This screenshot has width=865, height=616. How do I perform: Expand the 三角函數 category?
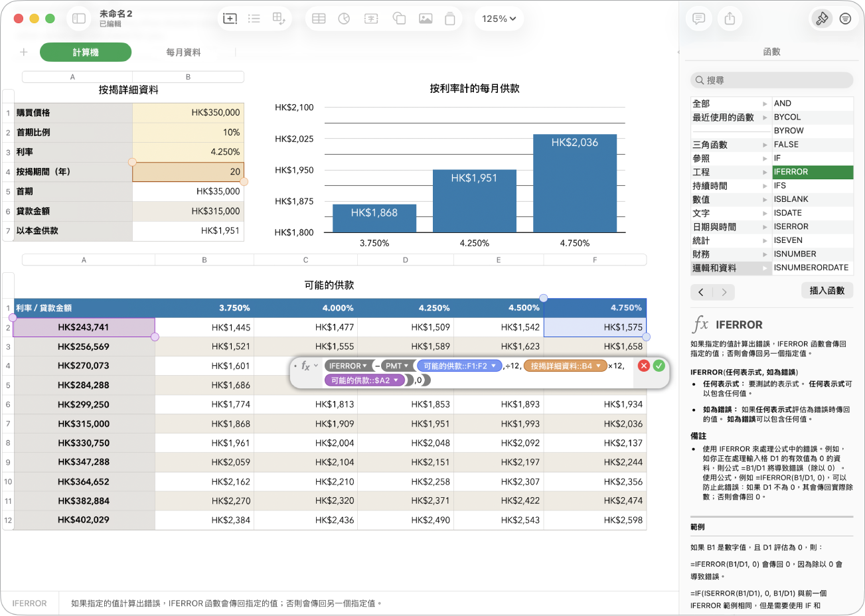(x=765, y=145)
